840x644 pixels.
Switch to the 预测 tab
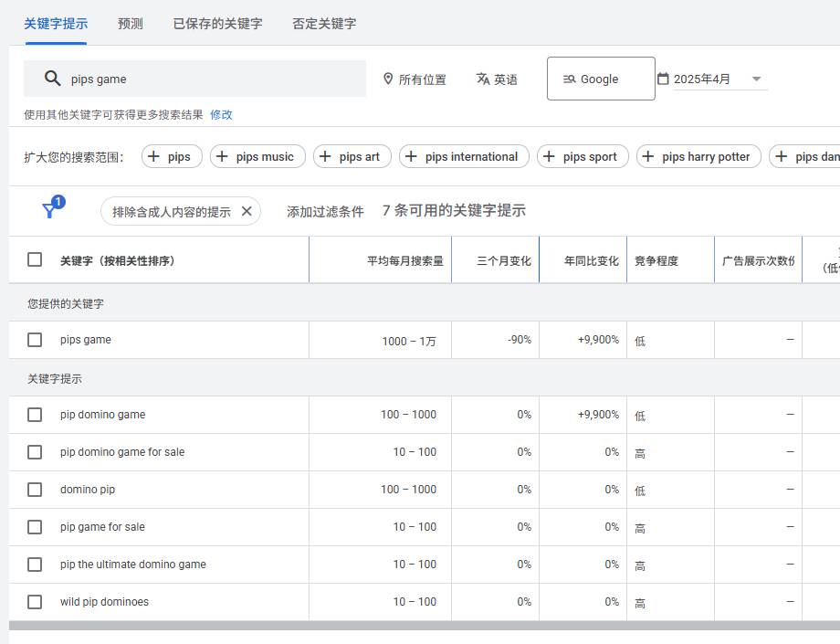[131, 24]
